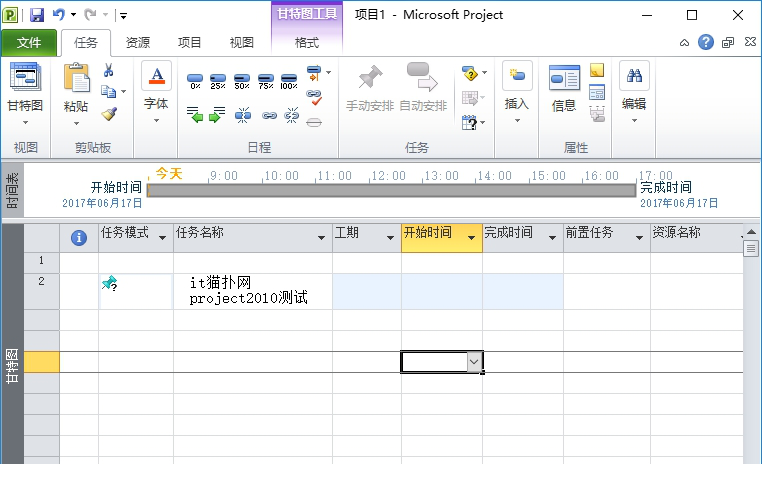The image size is (762, 482).
Task: Mark task as 100% complete
Action: pos(289,81)
